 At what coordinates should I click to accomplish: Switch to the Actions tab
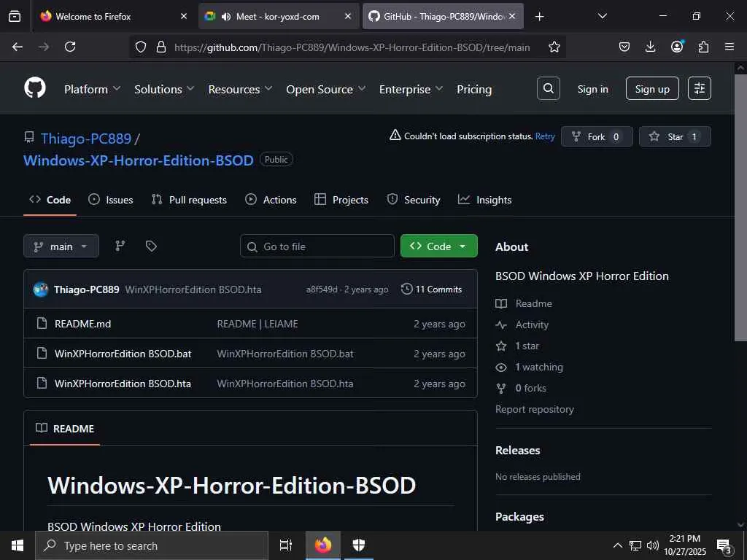pyautogui.click(x=271, y=200)
